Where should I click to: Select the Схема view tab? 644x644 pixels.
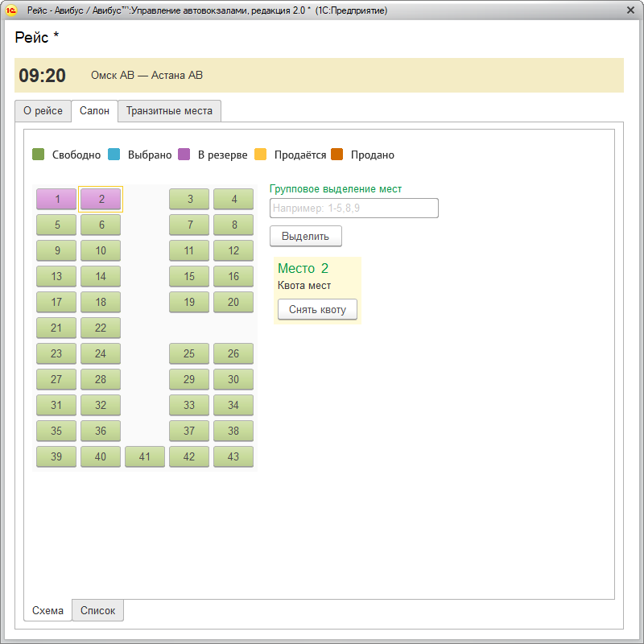(x=47, y=611)
